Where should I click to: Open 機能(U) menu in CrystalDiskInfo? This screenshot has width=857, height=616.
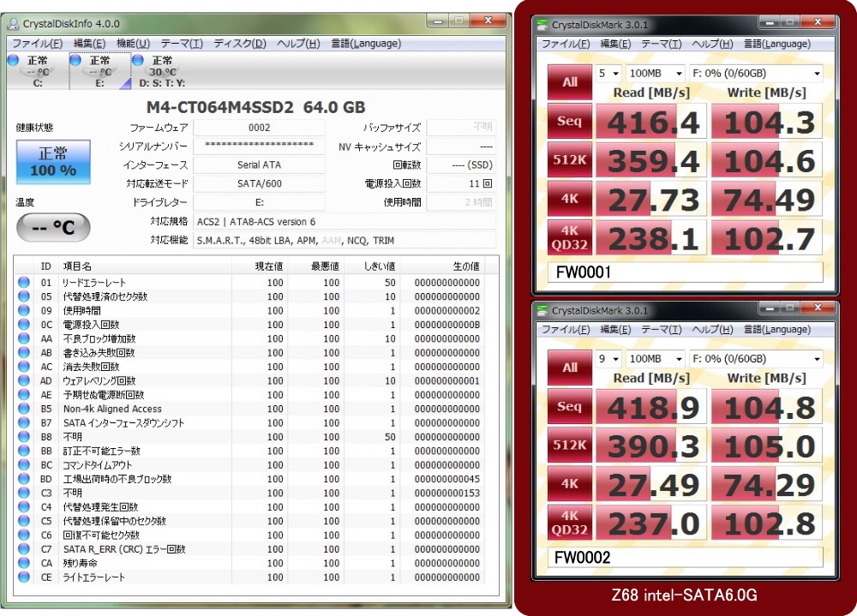point(134,44)
